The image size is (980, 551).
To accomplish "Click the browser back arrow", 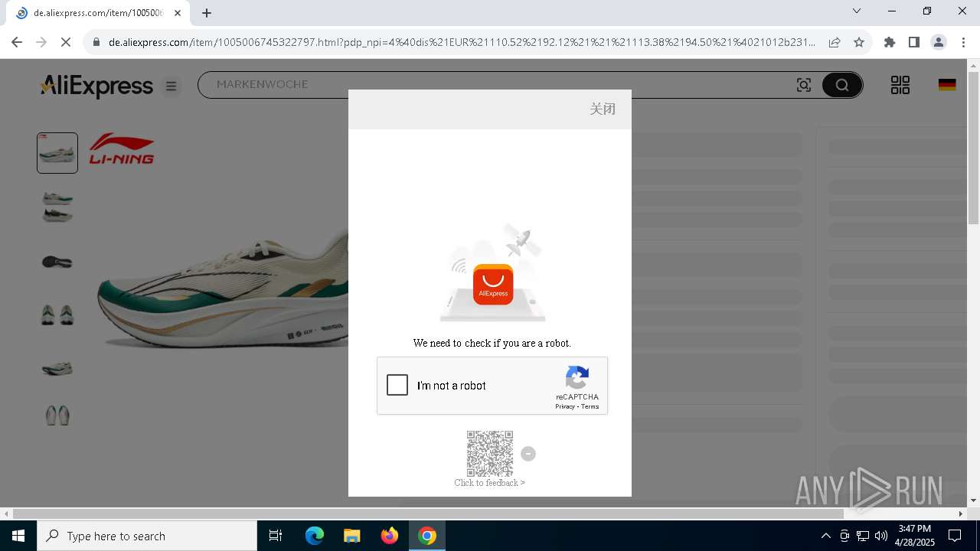I will click(17, 42).
